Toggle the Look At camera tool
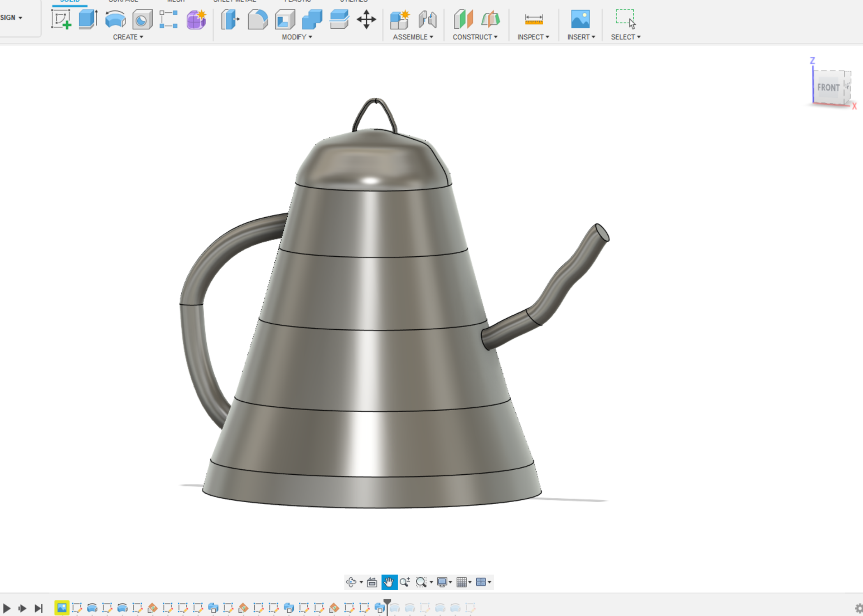 [x=372, y=582]
